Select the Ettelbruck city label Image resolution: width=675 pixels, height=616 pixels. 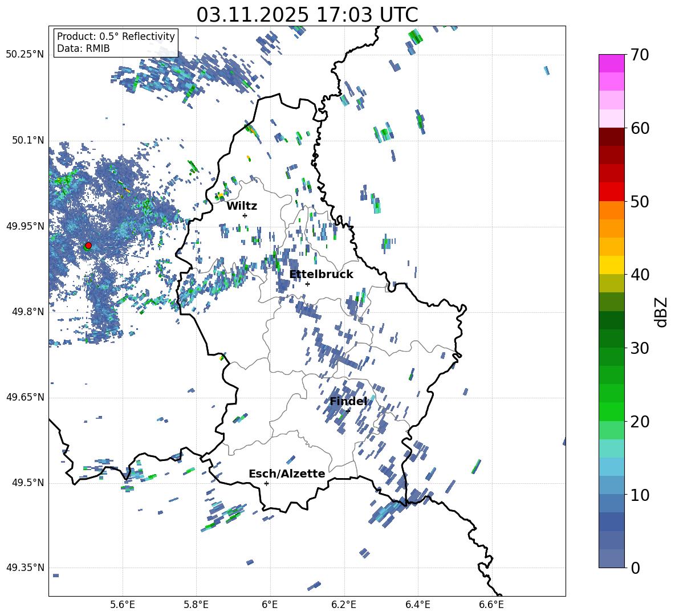pyautogui.click(x=321, y=274)
